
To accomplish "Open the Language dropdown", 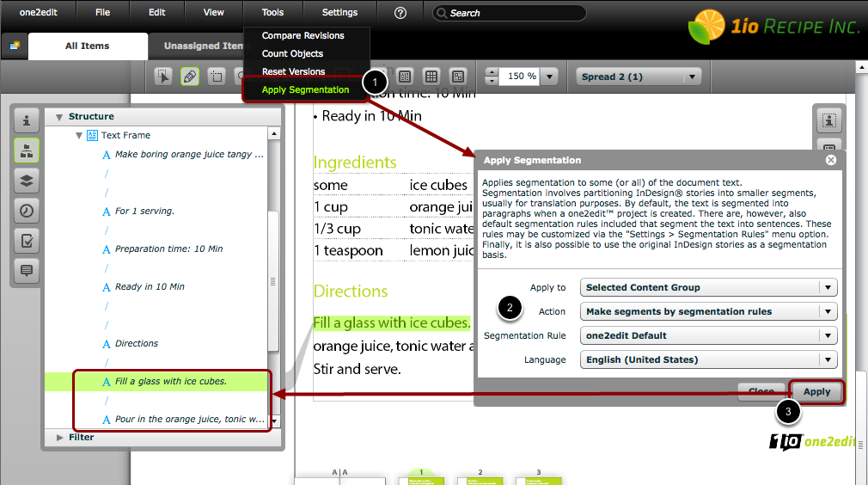I will 708,359.
